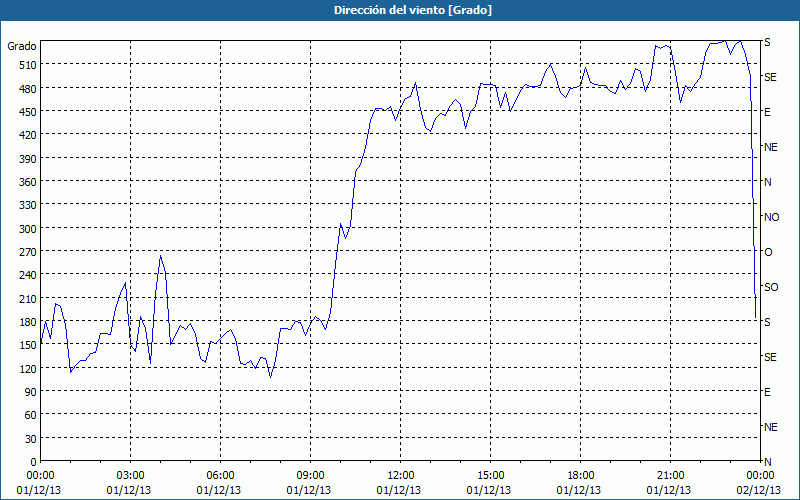Click the 270 degree axis label
The image size is (800, 500).
[x=28, y=252]
